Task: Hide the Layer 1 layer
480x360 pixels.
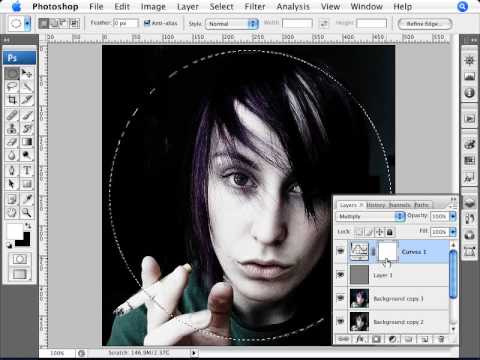Action: pyautogui.click(x=340, y=275)
